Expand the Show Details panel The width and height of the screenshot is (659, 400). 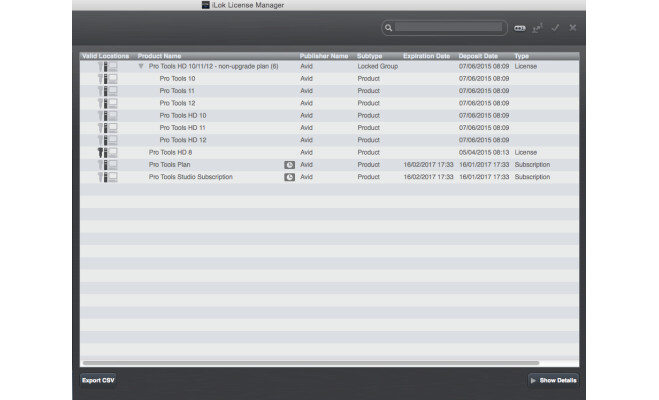553,380
